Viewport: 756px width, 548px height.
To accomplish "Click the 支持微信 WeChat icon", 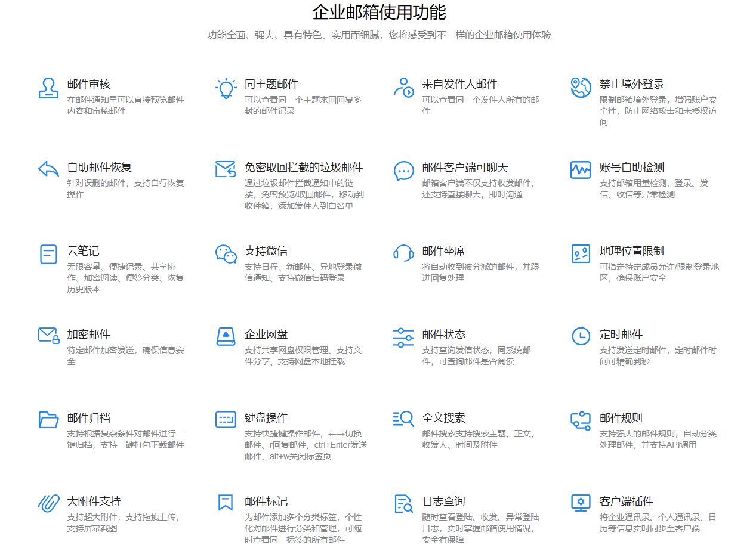I will coord(226,253).
